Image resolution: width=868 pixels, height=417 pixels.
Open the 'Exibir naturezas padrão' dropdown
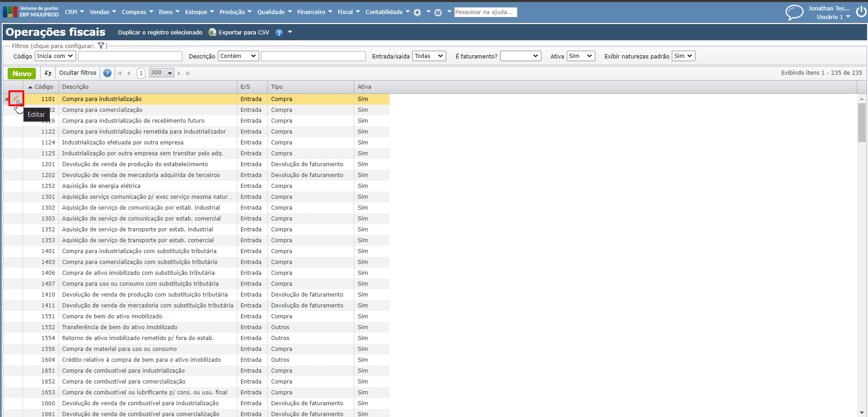[x=683, y=56]
